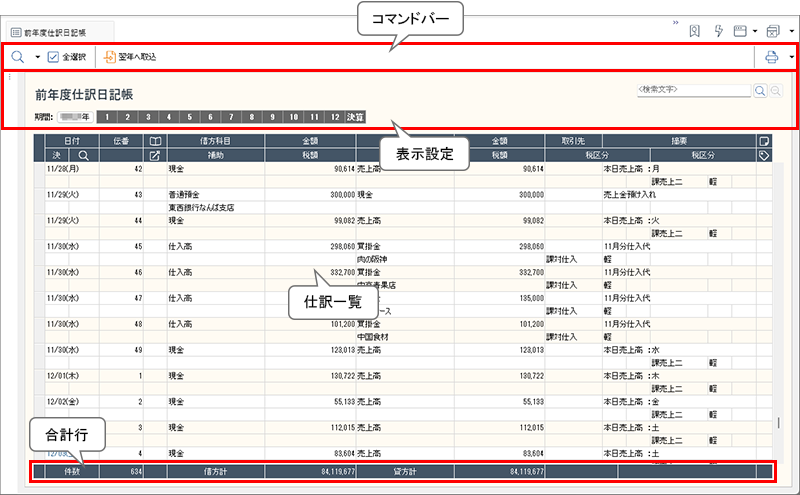Screen dimensions: 800x495
Task: Open the search dropdown arrow in the command bar
Action: (x=37, y=57)
